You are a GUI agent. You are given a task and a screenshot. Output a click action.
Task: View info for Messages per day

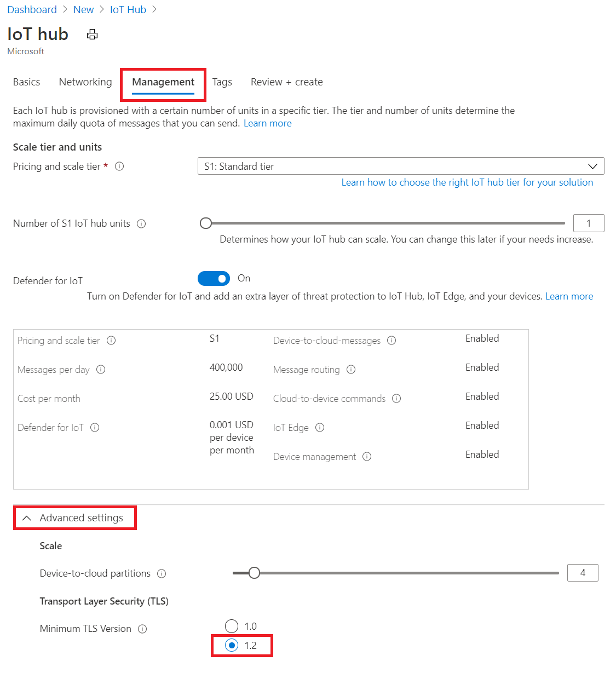pyautogui.click(x=101, y=370)
